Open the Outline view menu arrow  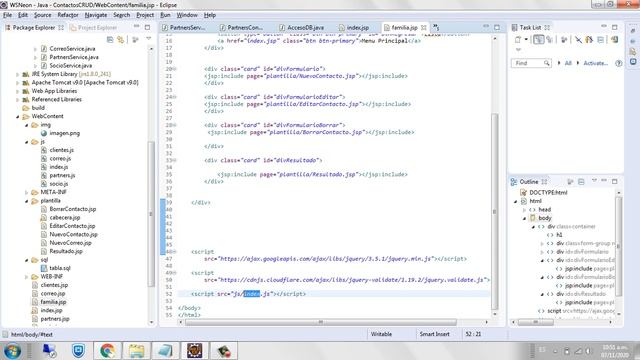(x=594, y=180)
